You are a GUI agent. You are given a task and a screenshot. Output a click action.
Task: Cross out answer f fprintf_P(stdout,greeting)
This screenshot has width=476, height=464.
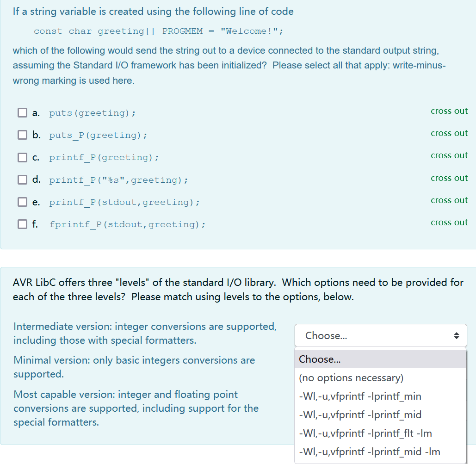pos(449,222)
